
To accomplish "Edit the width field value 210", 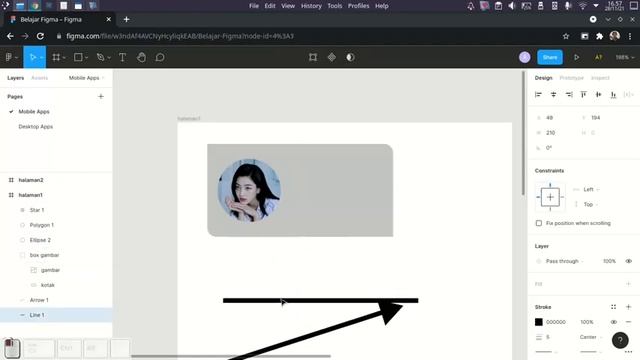I will tap(554, 133).
